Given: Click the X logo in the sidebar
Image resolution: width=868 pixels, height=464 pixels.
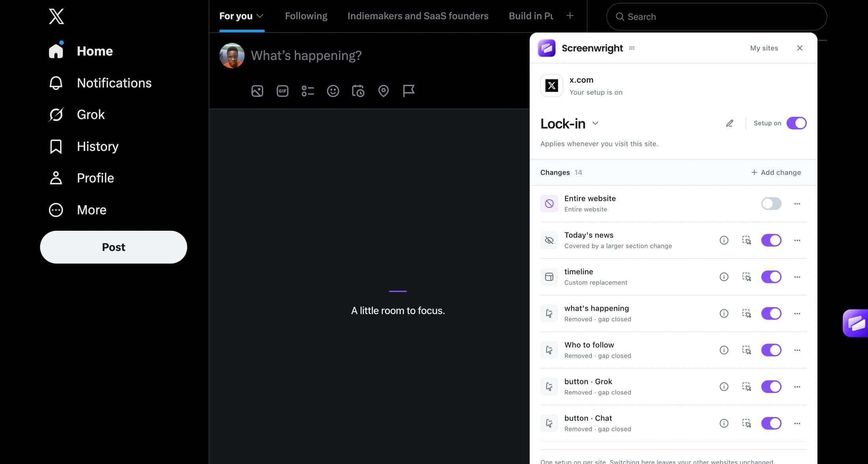Looking at the screenshot, I should click(56, 16).
